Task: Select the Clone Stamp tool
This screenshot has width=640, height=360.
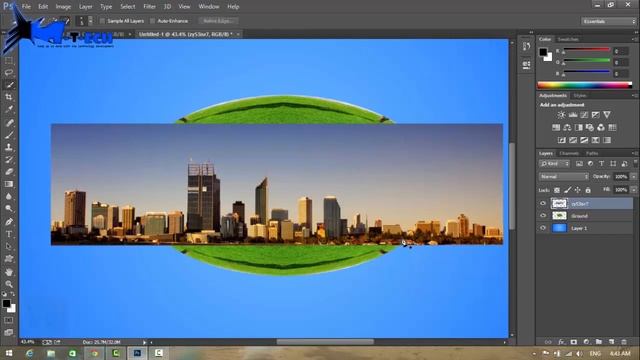Action: point(9,147)
